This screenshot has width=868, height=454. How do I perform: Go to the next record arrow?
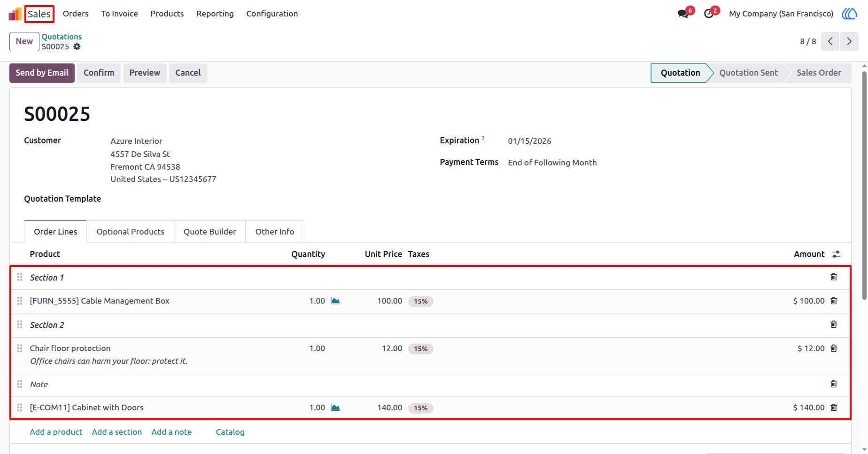(x=849, y=41)
